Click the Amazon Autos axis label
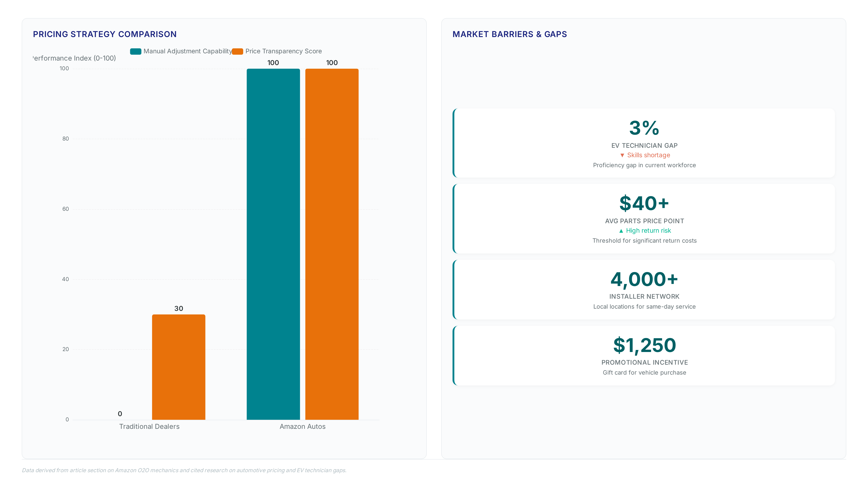 pyautogui.click(x=303, y=426)
